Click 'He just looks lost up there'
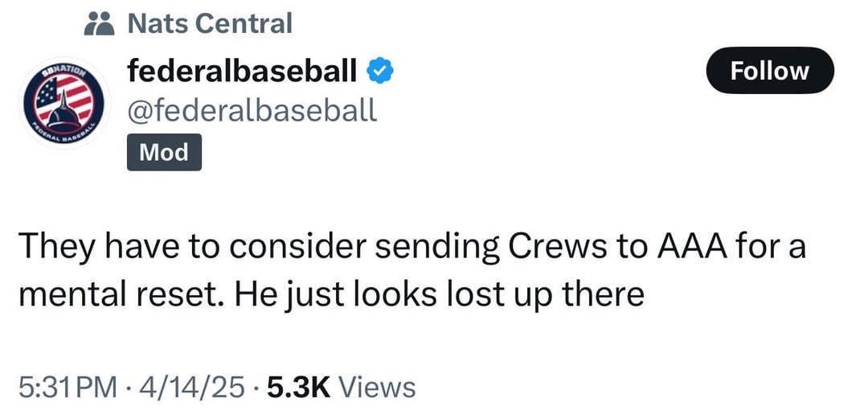 coord(440,294)
